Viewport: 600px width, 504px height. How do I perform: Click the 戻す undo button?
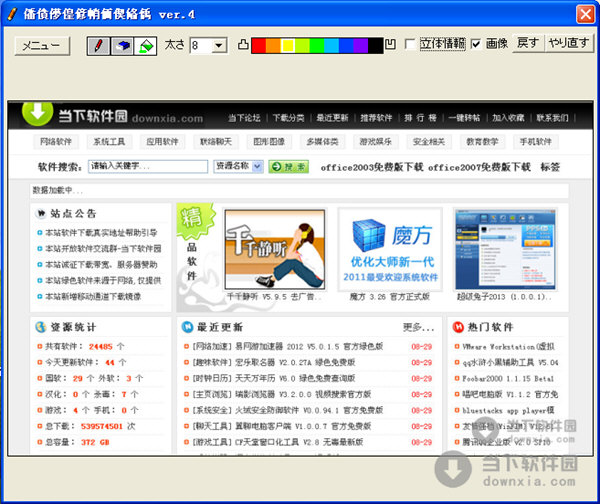point(528,42)
